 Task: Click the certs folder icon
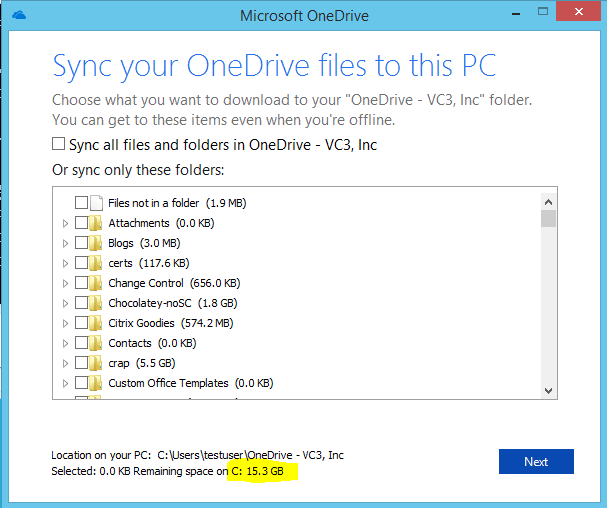(95, 263)
